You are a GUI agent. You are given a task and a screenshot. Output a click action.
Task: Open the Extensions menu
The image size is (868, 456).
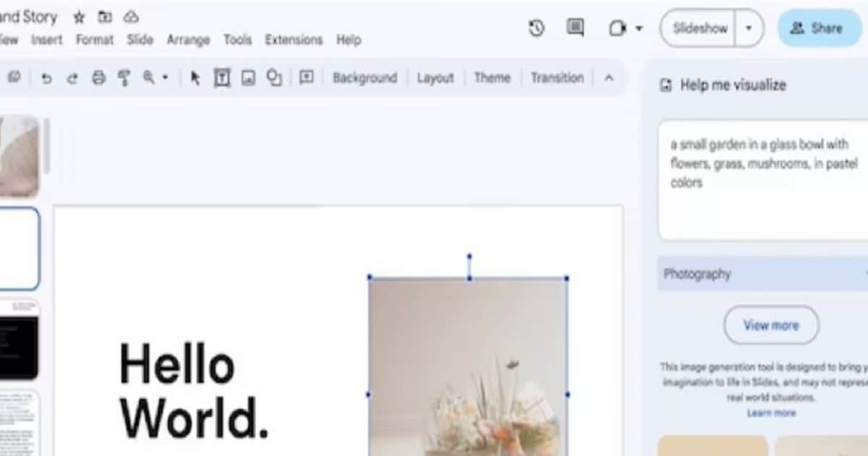click(x=294, y=40)
